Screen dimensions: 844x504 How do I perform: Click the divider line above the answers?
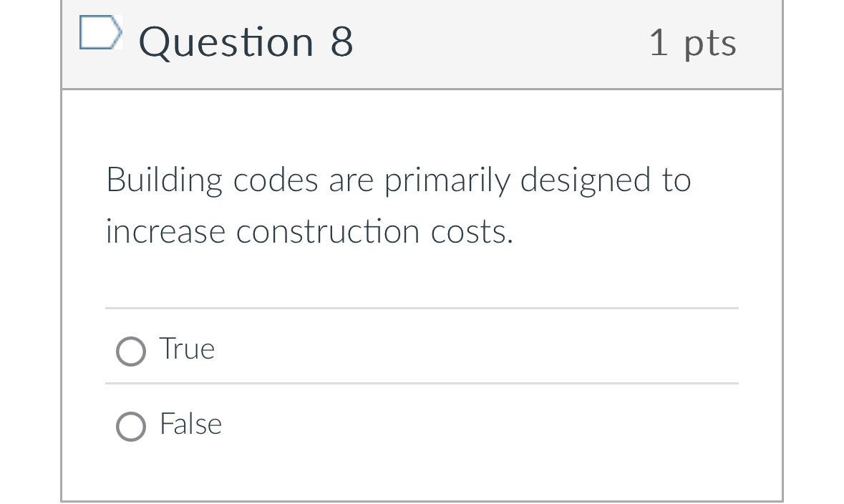422,309
